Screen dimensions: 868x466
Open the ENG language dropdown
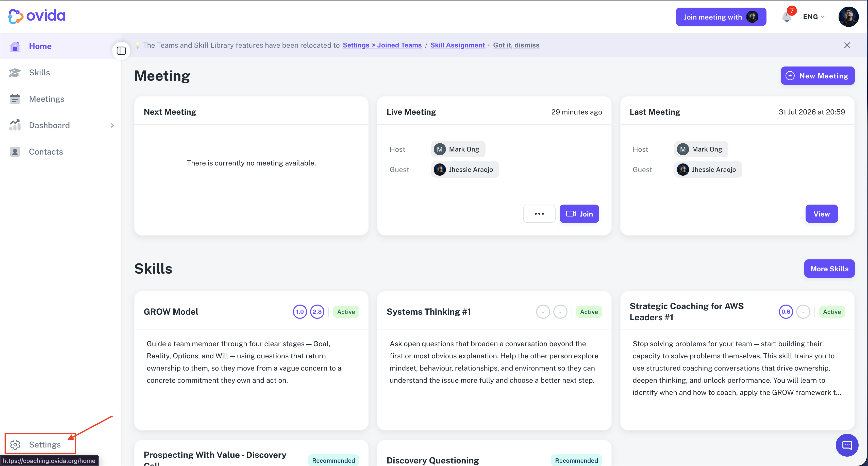814,17
